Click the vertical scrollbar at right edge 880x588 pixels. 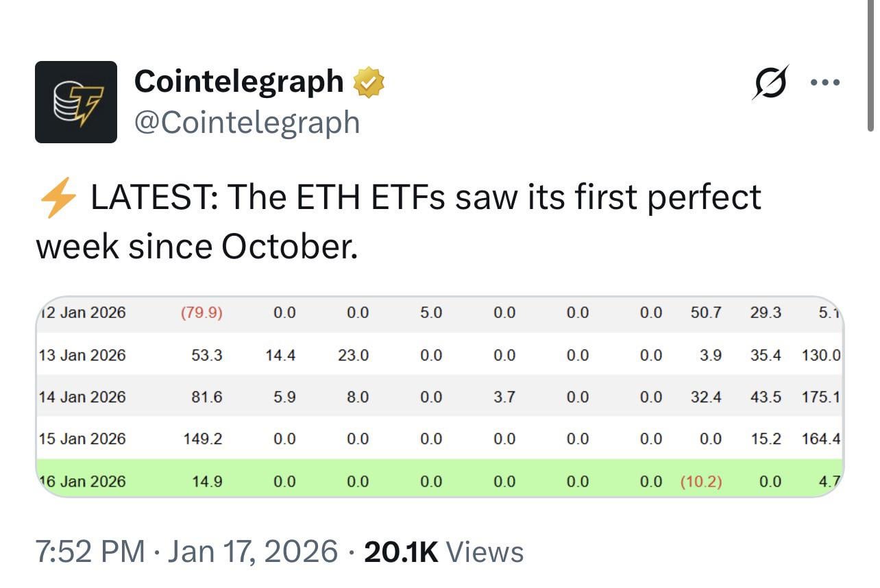click(x=871, y=65)
